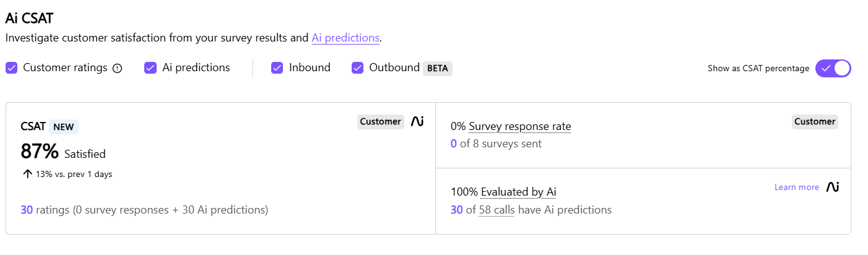Click the Learn more link
Image resolution: width=868 pixels, height=255 pixels.
click(x=796, y=187)
